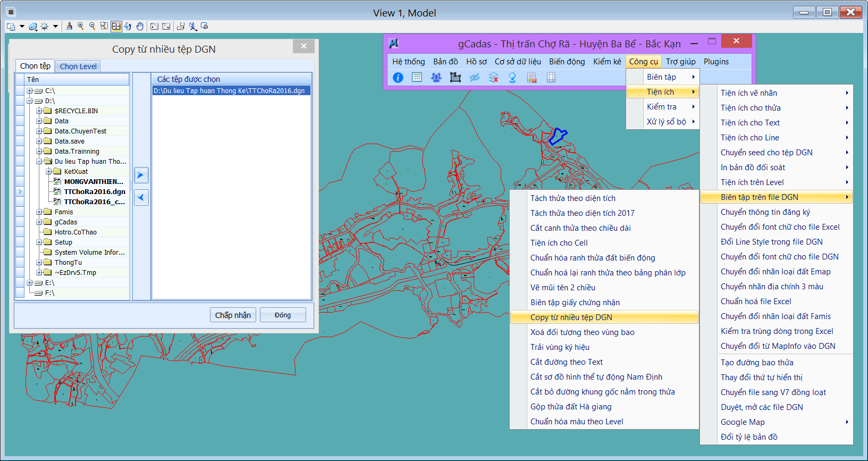Viewport: 868px width, 461px height.
Task: Expand the C:\ drive tree node
Action: (x=30, y=91)
